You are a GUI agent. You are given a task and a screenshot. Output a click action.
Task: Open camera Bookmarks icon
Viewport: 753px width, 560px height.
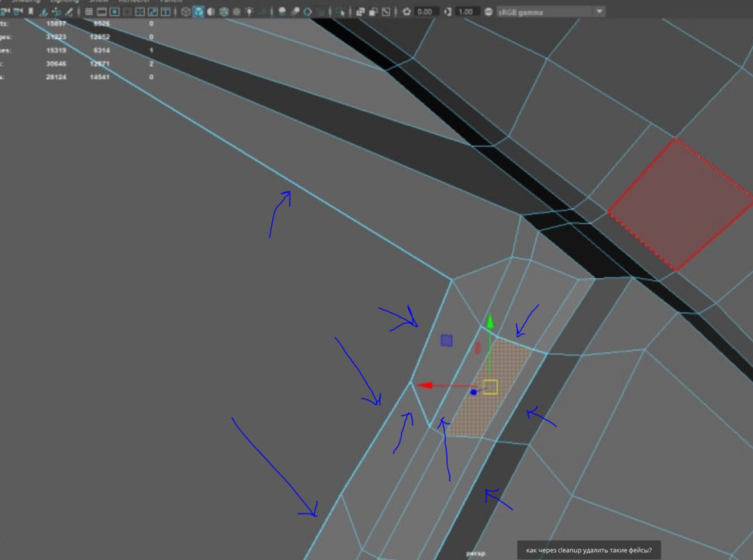[x=31, y=11]
